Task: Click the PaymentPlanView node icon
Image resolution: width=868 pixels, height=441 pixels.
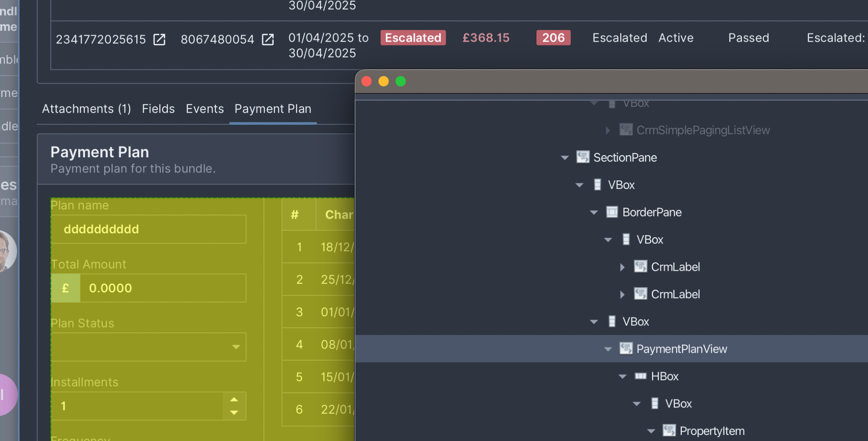Action: 626,349
